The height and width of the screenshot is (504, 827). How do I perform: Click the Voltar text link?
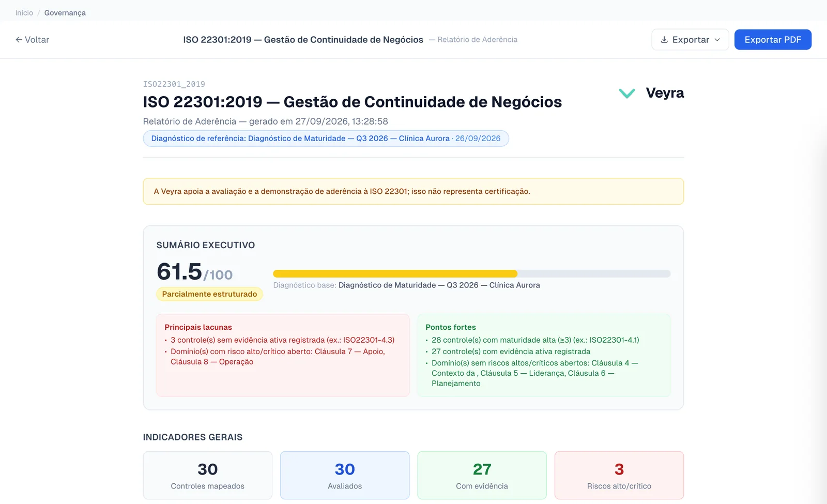pos(37,40)
